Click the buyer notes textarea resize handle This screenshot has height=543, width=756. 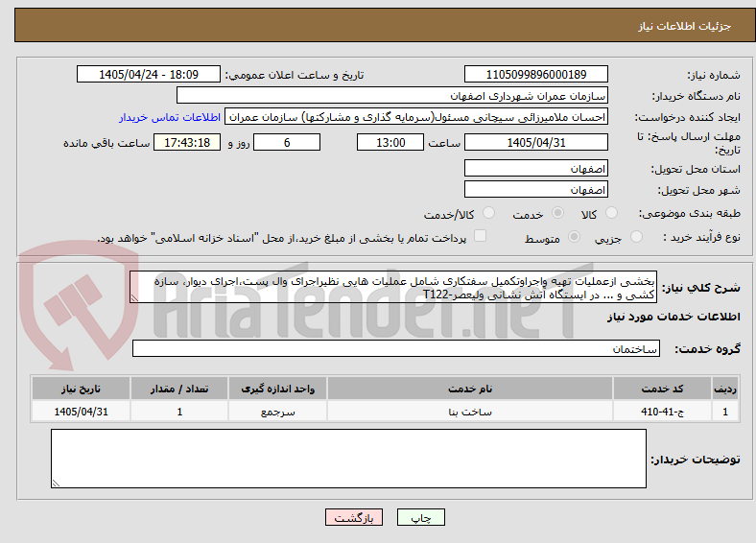pyautogui.click(x=56, y=484)
